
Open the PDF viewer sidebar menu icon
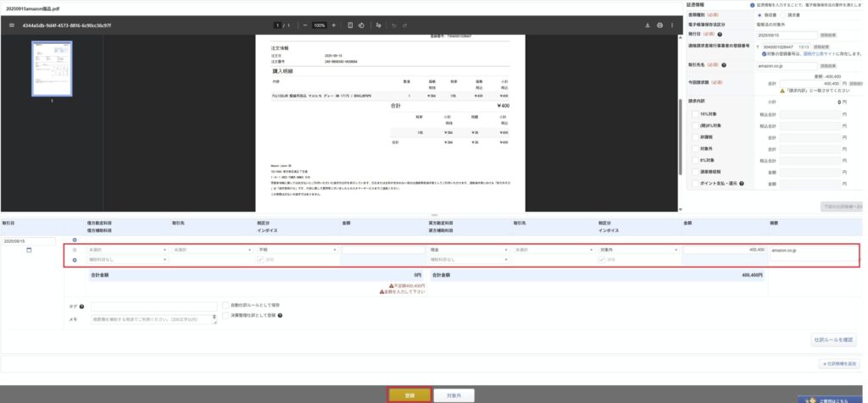point(11,25)
